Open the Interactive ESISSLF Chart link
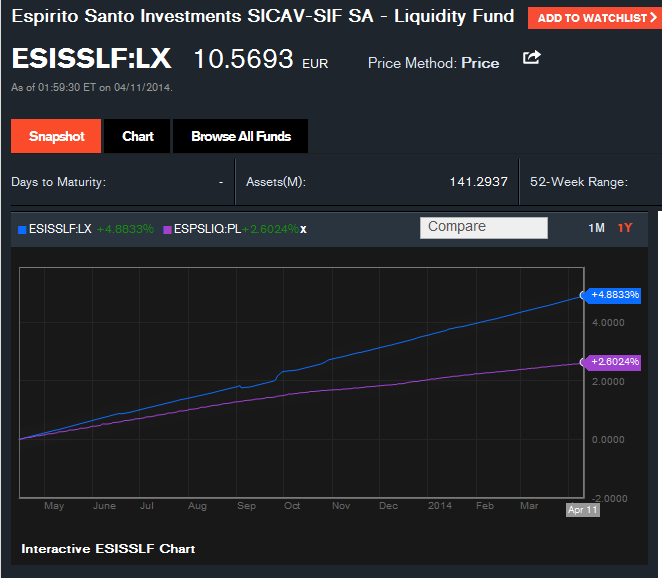 click(108, 548)
